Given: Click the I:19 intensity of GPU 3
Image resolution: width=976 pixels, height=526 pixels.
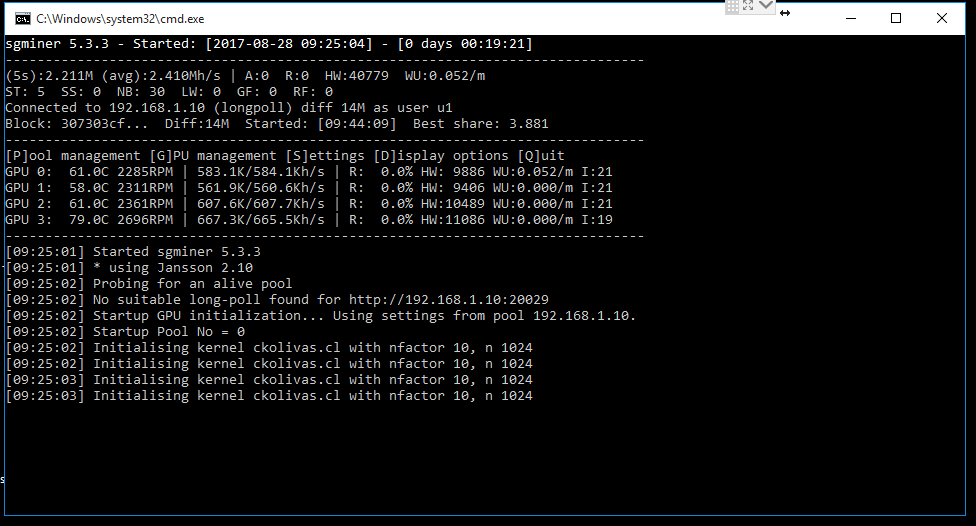Looking at the screenshot, I should 597,220.
